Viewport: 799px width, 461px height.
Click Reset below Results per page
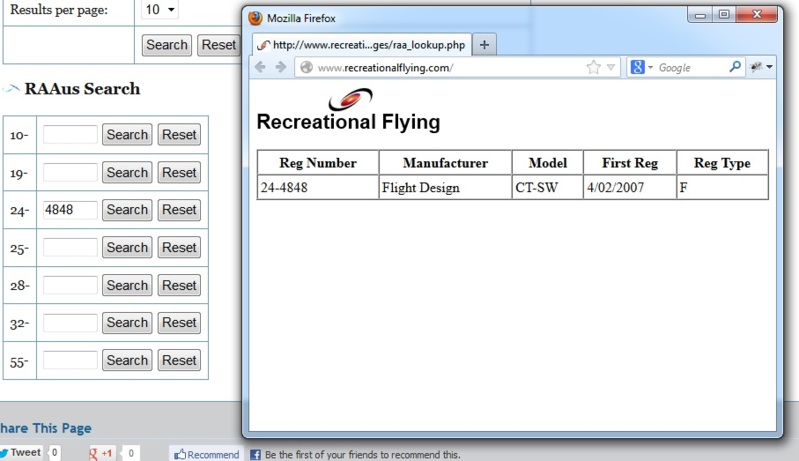click(x=219, y=45)
